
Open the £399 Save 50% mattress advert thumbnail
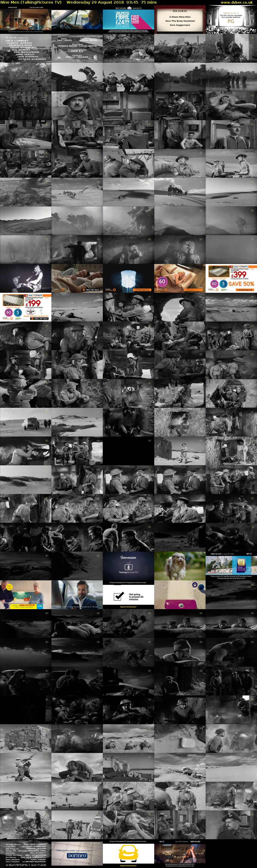[231, 278]
